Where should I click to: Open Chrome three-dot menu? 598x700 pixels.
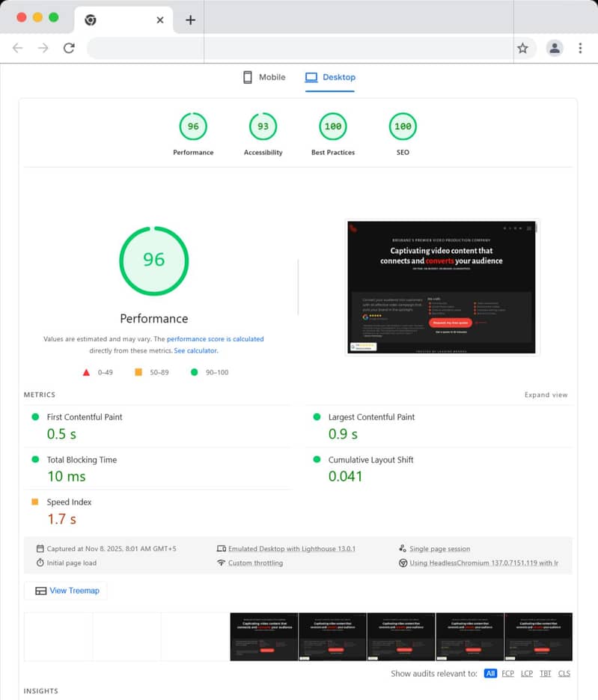[x=580, y=48]
